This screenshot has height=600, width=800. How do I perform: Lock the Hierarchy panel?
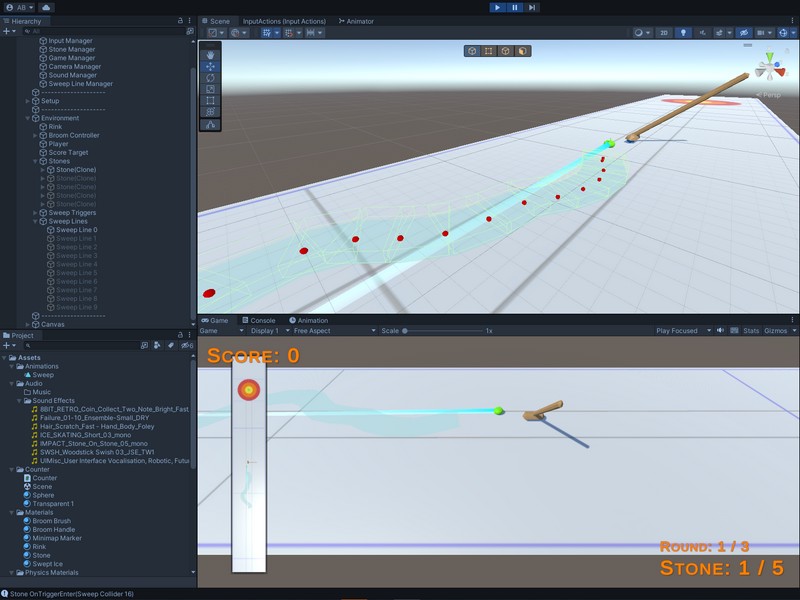coord(180,21)
